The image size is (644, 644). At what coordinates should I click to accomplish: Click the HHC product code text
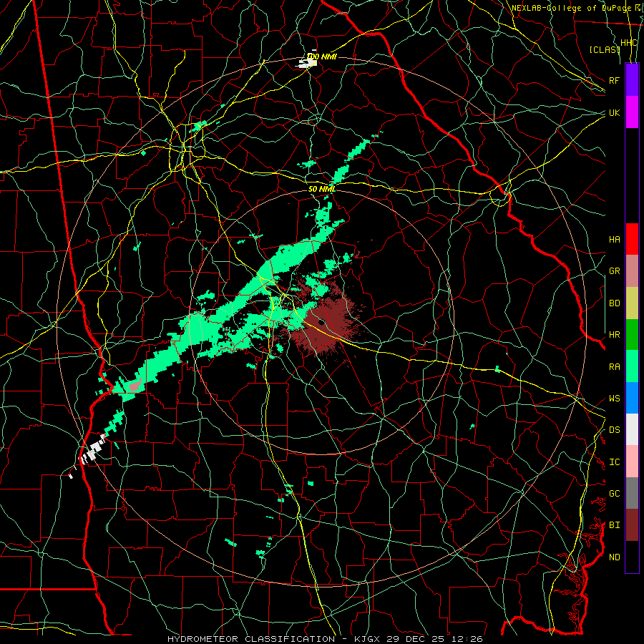(x=629, y=43)
